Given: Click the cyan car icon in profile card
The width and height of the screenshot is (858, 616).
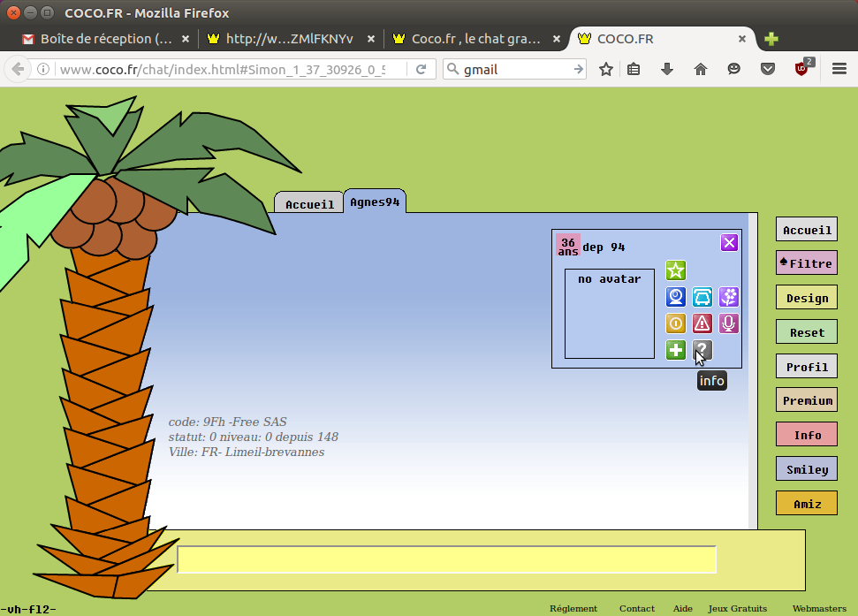Looking at the screenshot, I should [x=702, y=297].
